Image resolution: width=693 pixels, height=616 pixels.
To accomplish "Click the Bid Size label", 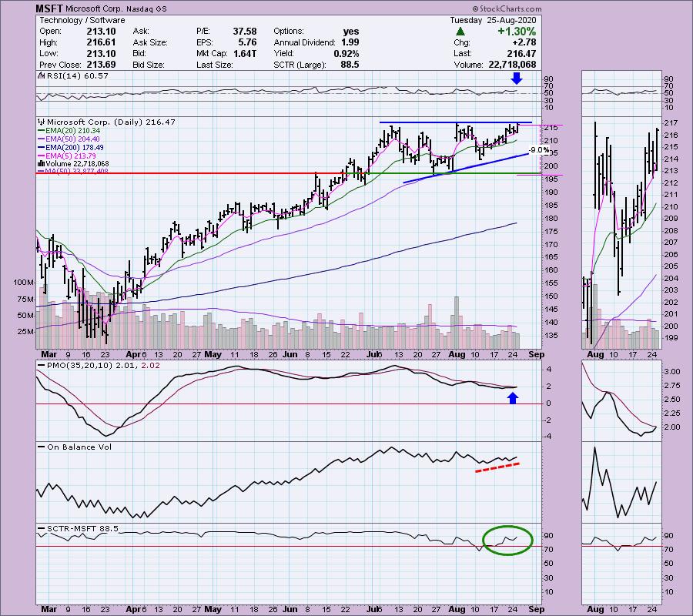I will tap(149, 65).
